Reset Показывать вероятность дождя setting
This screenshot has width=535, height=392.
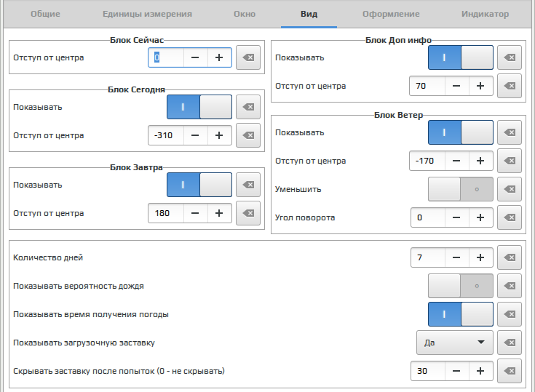point(510,286)
